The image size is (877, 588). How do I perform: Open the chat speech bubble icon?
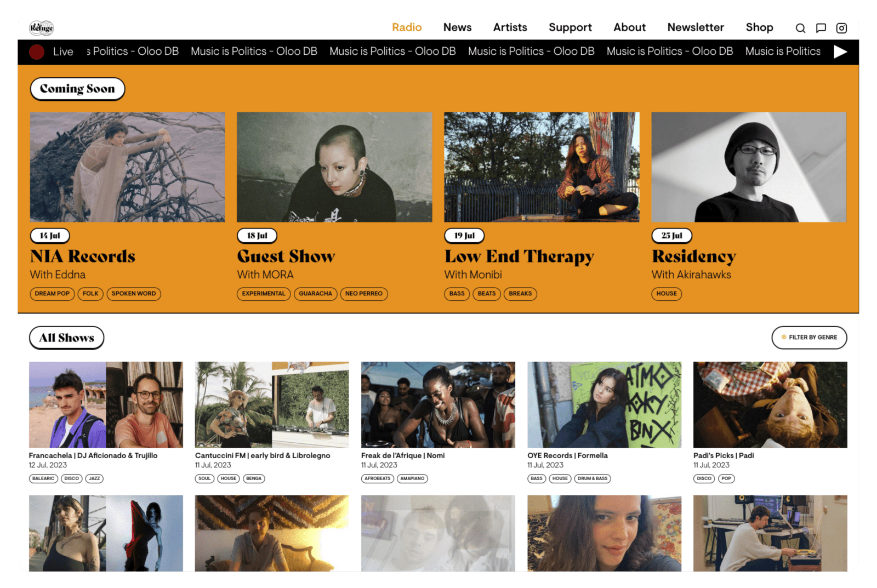pos(821,28)
